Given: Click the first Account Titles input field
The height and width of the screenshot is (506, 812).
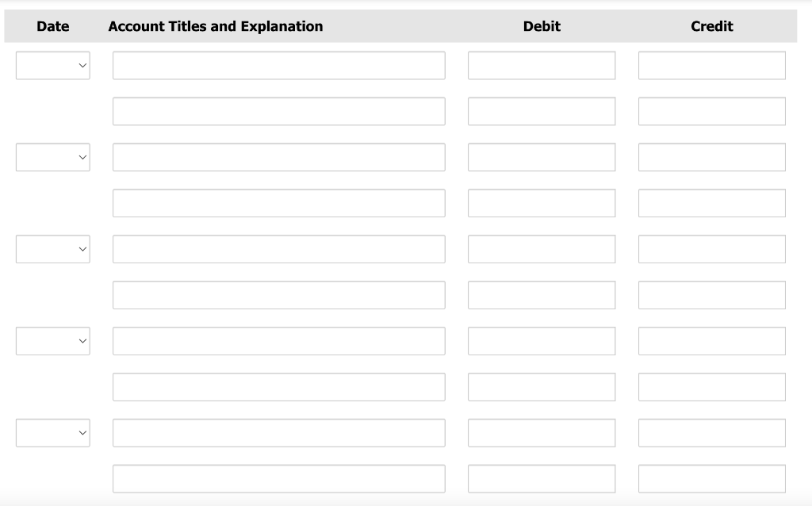Looking at the screenshot, I should (279, 65).
